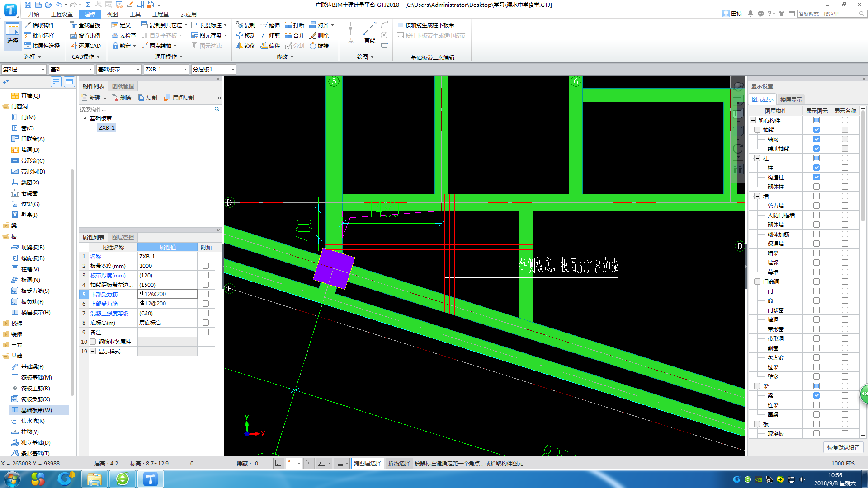
Task: Open the 工程量 ribbon tab
Action: (160, 14)
